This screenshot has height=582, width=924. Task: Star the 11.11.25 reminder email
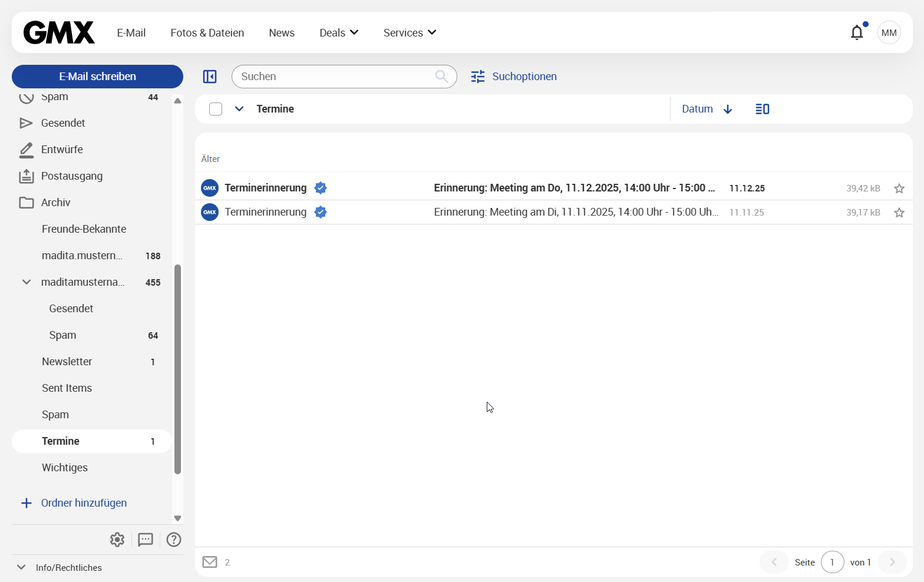pos(899,213)
